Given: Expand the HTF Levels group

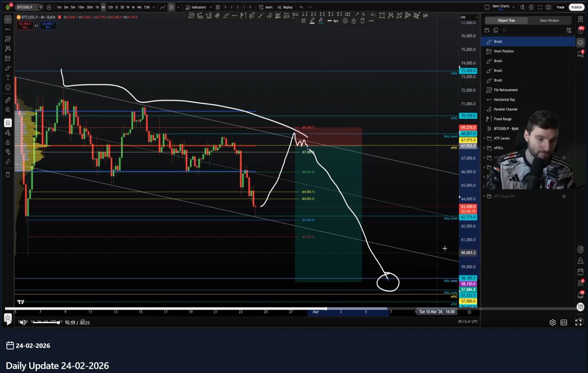Looking at the screenshot, I should 484,139.
